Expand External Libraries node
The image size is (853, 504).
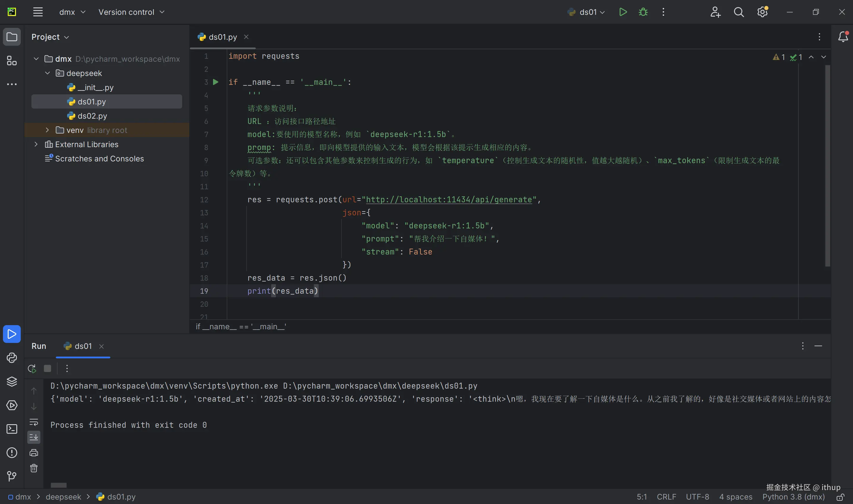click(x=36, y=144)
